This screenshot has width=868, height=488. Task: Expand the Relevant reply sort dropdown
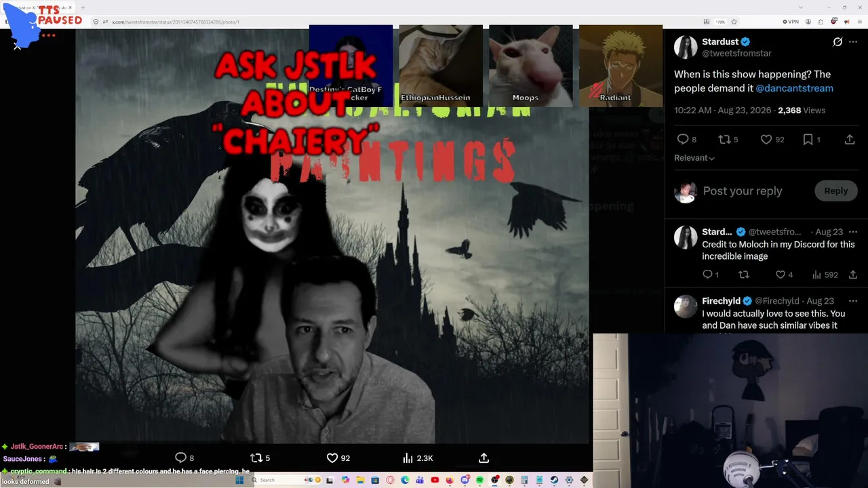(694, 158)
